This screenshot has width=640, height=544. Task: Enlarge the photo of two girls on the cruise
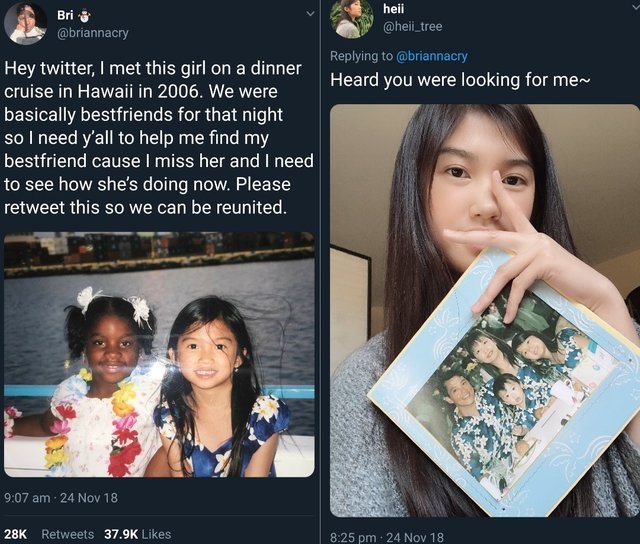(x=159, y=354)
